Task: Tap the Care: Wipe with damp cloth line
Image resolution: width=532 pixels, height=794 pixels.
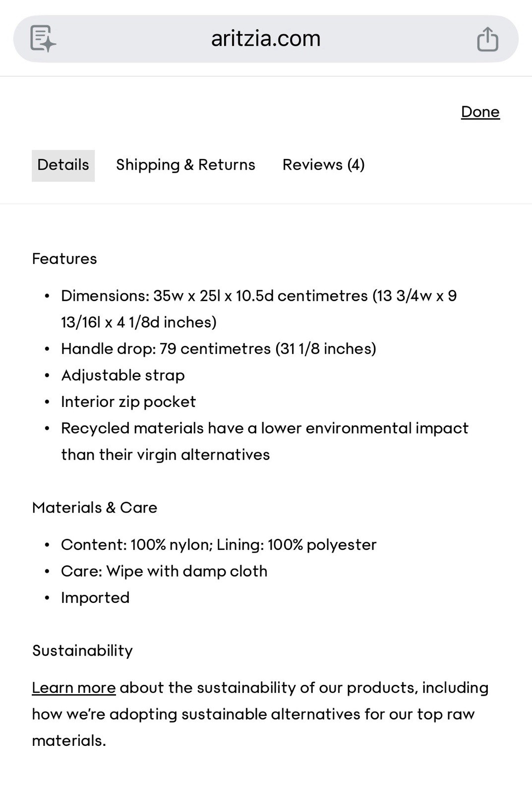Action: pyautogui.click(x=164, y=571)
